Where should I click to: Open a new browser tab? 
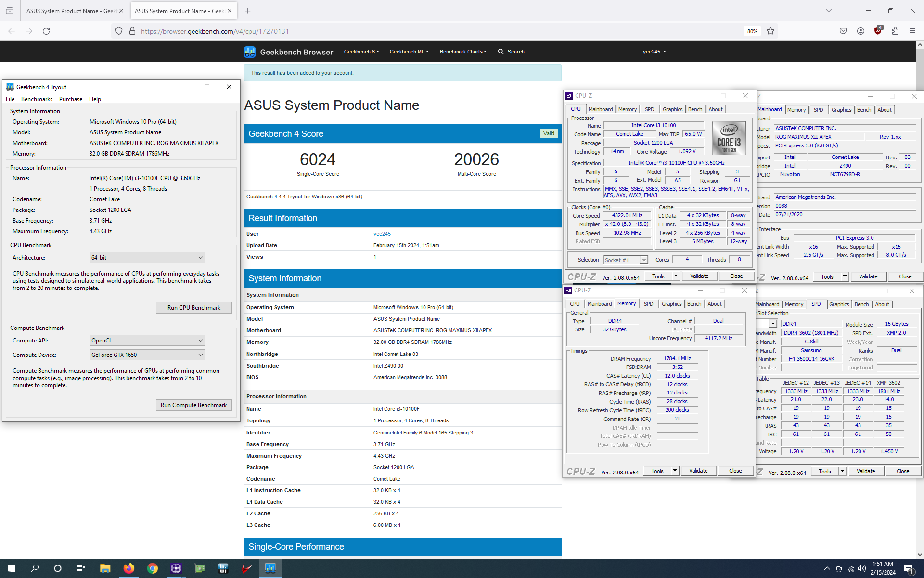point(247,11)
